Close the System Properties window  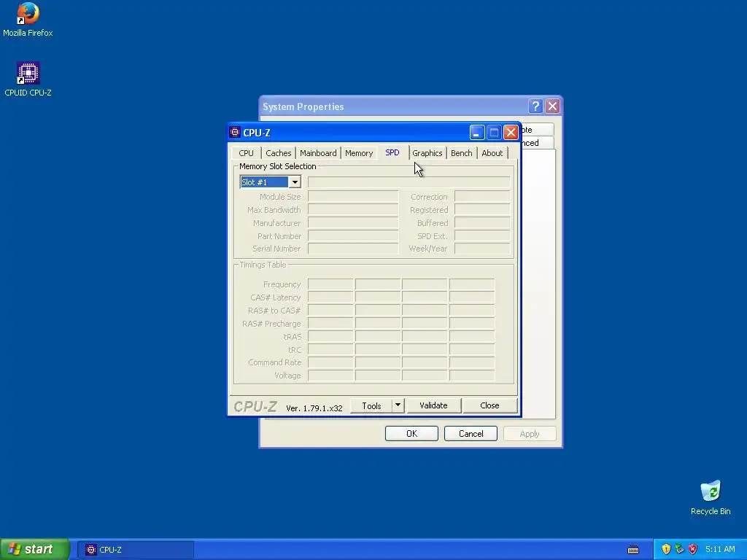click(x=553, y=106)
